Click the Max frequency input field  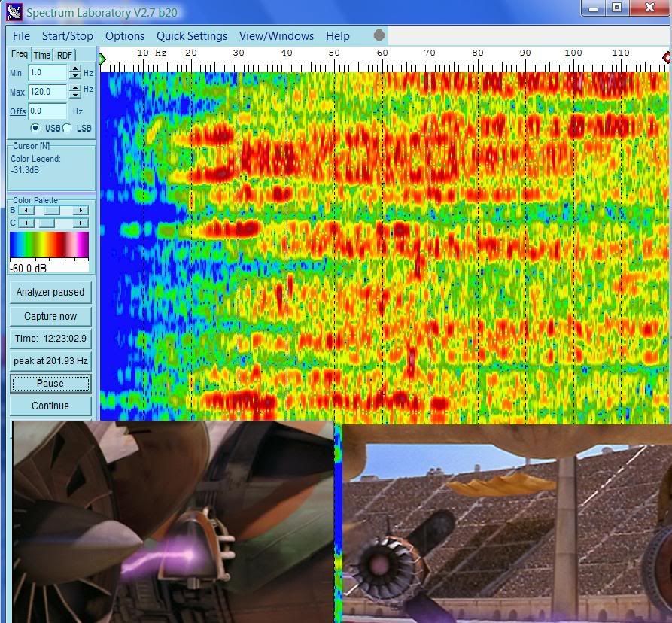47,92
